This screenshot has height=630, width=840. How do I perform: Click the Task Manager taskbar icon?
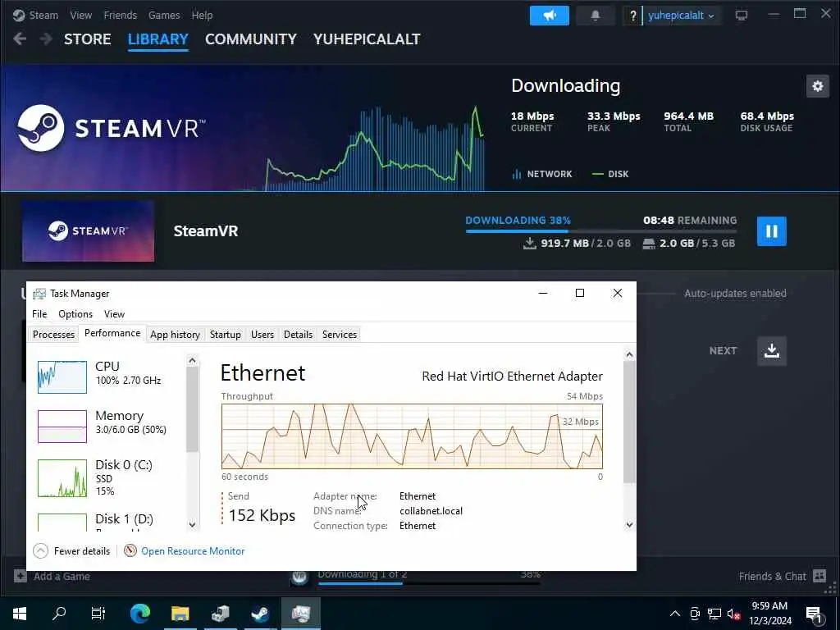(300, 614)
